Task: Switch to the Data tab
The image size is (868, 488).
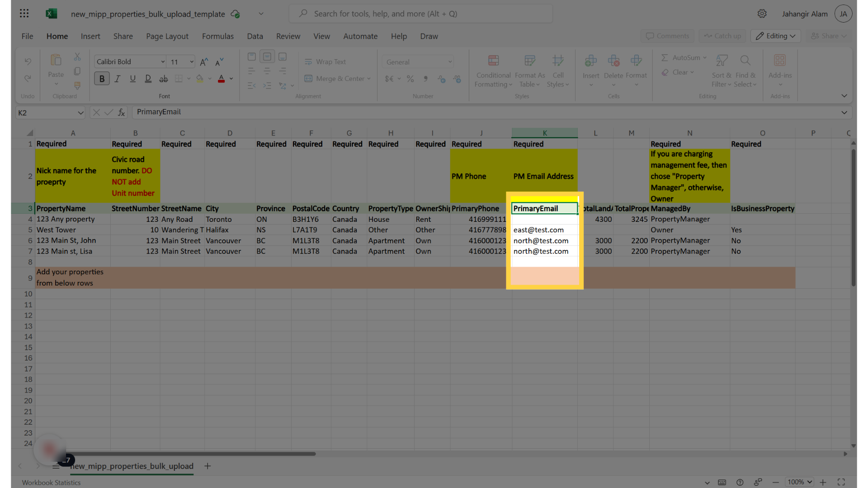Action: (255, 36)
